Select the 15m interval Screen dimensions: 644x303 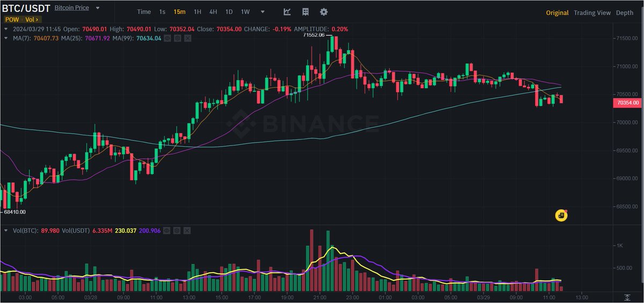[x=179, y=12]
